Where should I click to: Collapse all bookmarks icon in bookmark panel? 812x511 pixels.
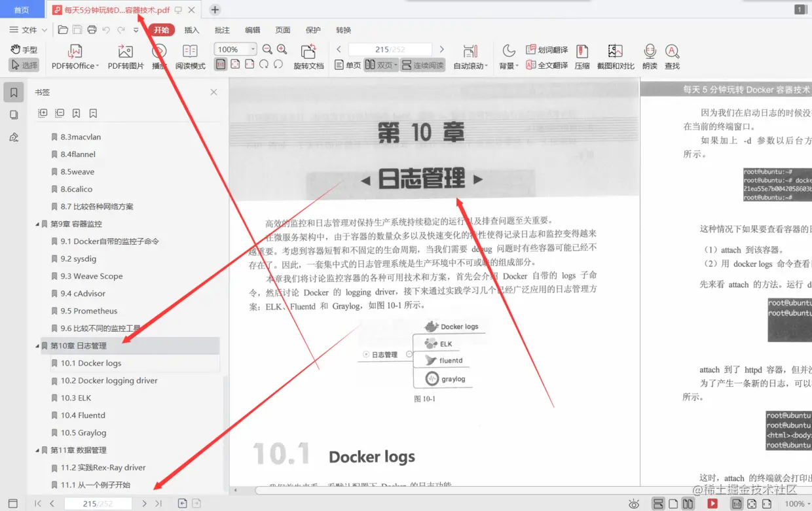click(x=60, y=113)
